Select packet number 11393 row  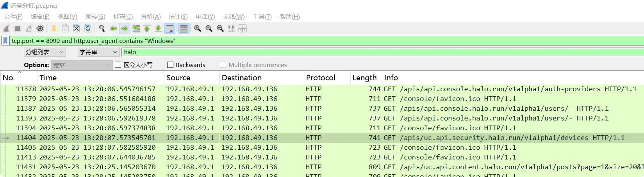click(322, 118)
